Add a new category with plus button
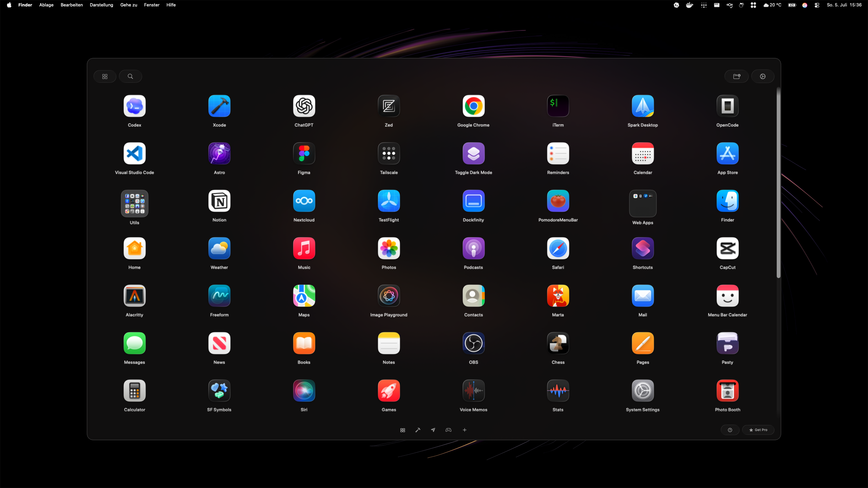 point(465,430)
